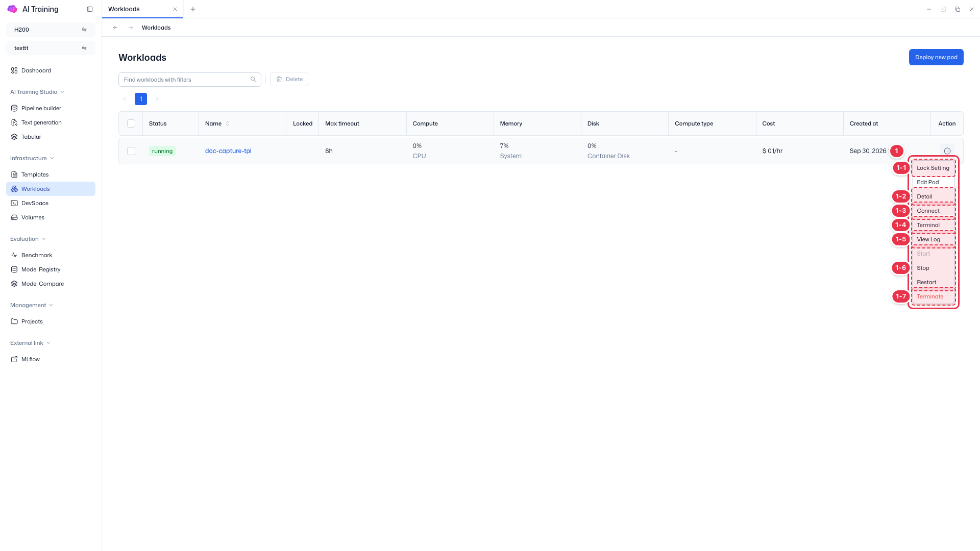Focus the Find workloads filter field

point(190,79)
